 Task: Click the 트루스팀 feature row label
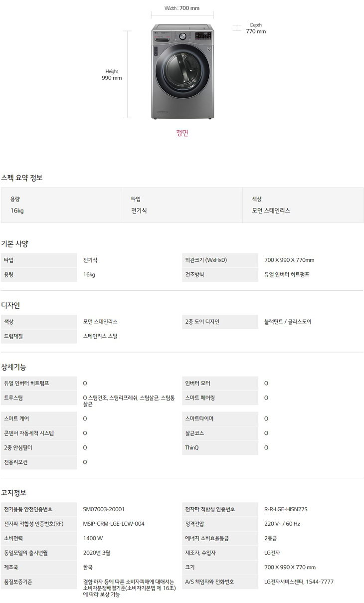13,398
